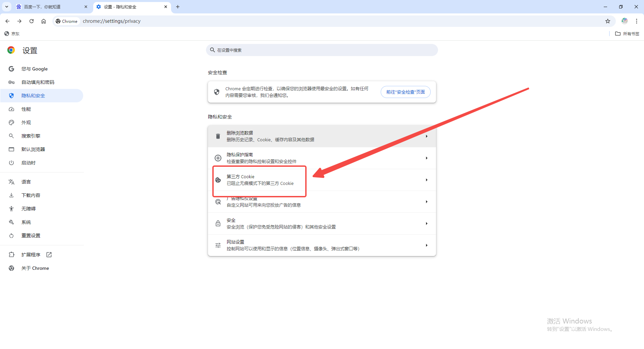Open 重置设置 section

click(42, 236)
